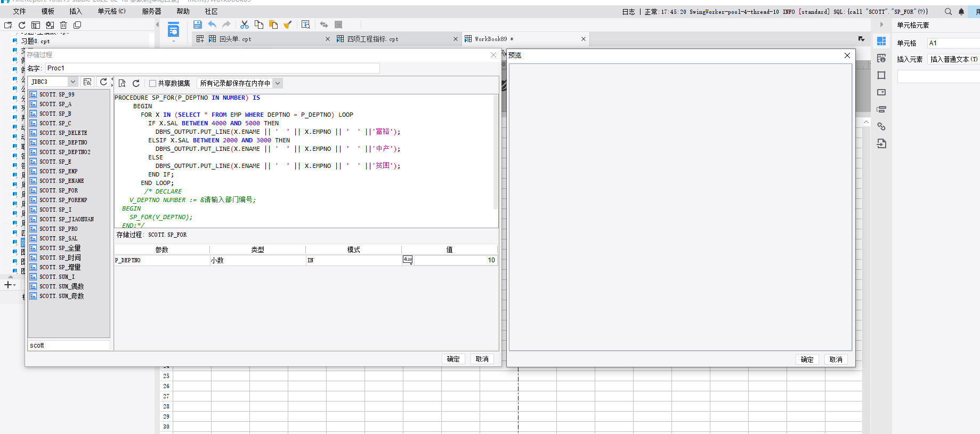This screenshot has width=980, height=434.
Task: Open the floating element panel icon
Action: point(881,75)
